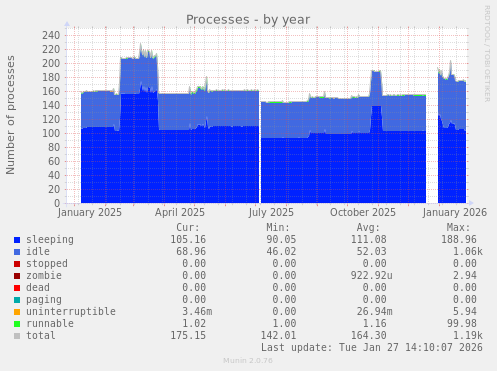The image size is (497, 371).
Task: Click idle average value 52.03
Action: [371, 252]
